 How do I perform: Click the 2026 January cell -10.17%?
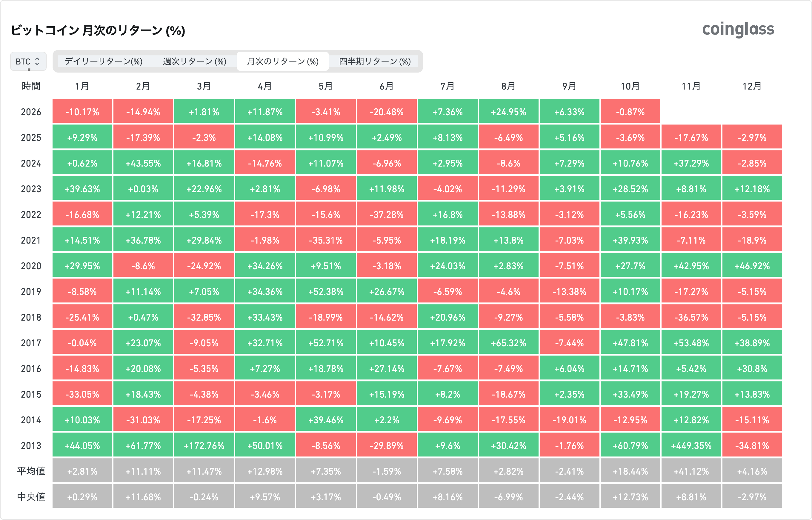tap(82, 111)
